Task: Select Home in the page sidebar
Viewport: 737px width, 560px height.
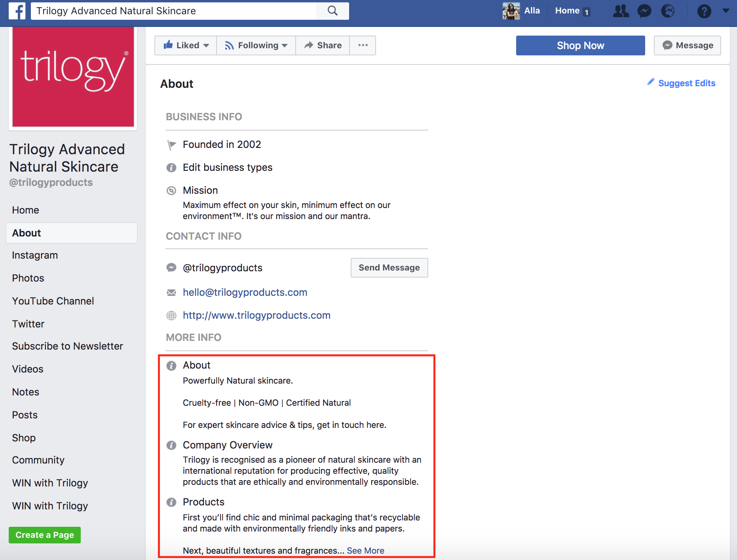Action: coord(25,210)
